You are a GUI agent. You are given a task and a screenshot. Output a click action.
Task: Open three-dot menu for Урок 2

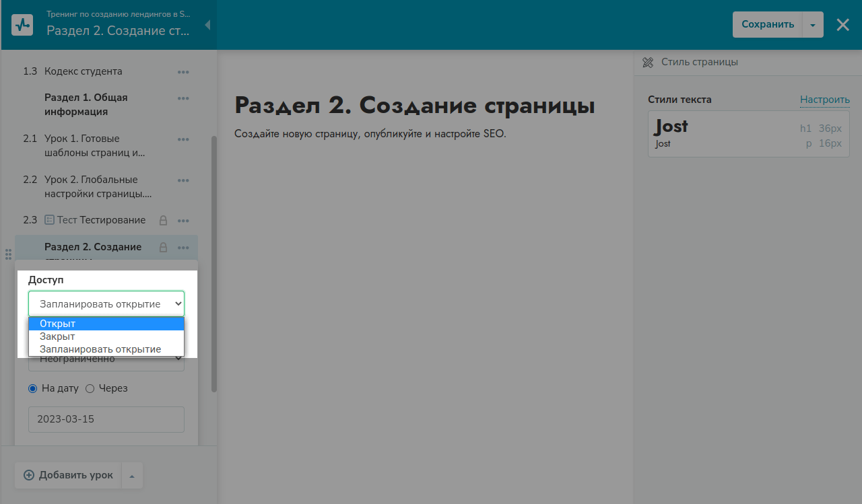point(183,180)
